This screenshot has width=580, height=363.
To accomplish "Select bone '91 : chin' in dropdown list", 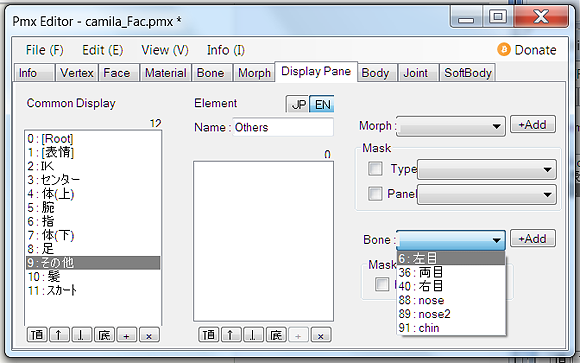I will (451, 328).
